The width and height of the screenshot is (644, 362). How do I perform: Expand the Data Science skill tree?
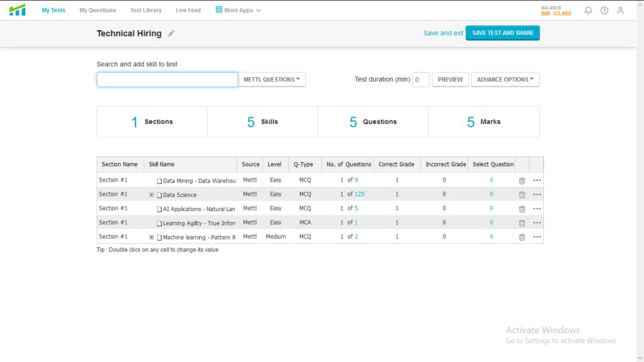click(x=152, y=195)
